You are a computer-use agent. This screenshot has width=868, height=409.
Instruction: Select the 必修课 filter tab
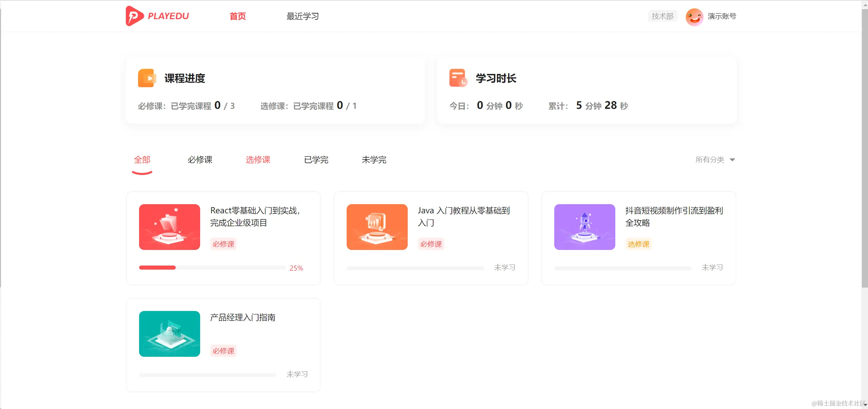[x=200, y=160]
